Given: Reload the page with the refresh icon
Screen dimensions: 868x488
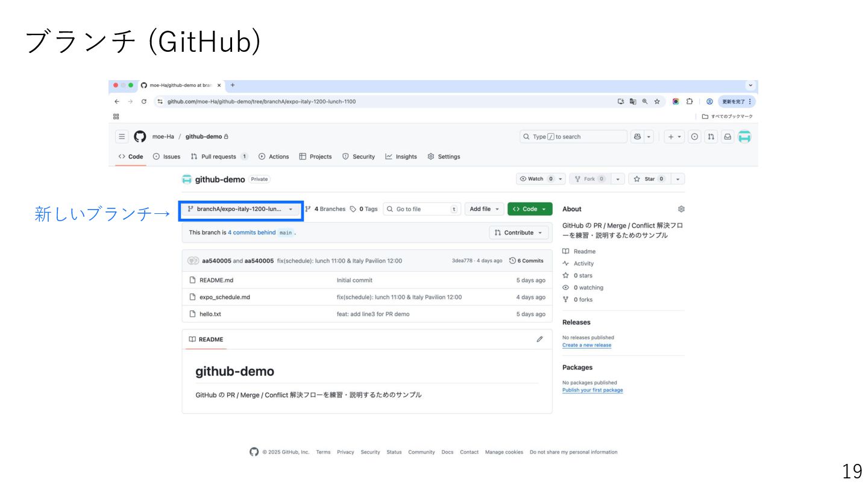Looking at the screenshot, I should tap(144, 101).
